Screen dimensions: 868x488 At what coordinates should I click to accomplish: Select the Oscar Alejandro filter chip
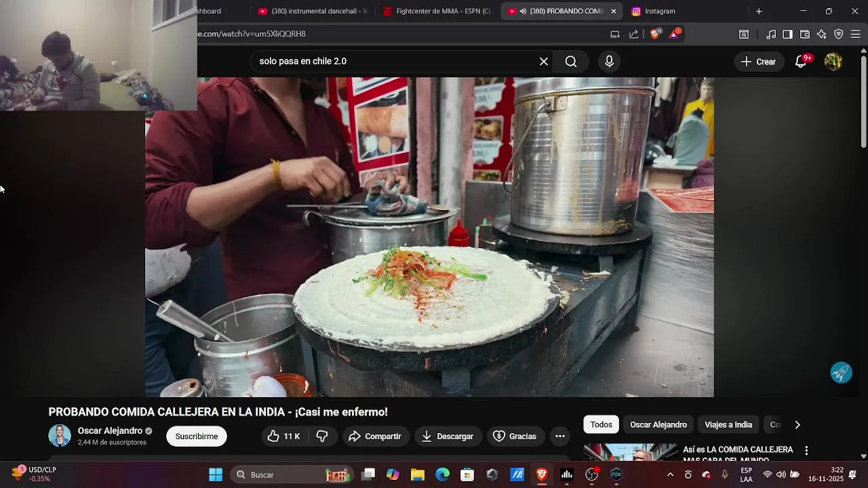pos(658,425)
